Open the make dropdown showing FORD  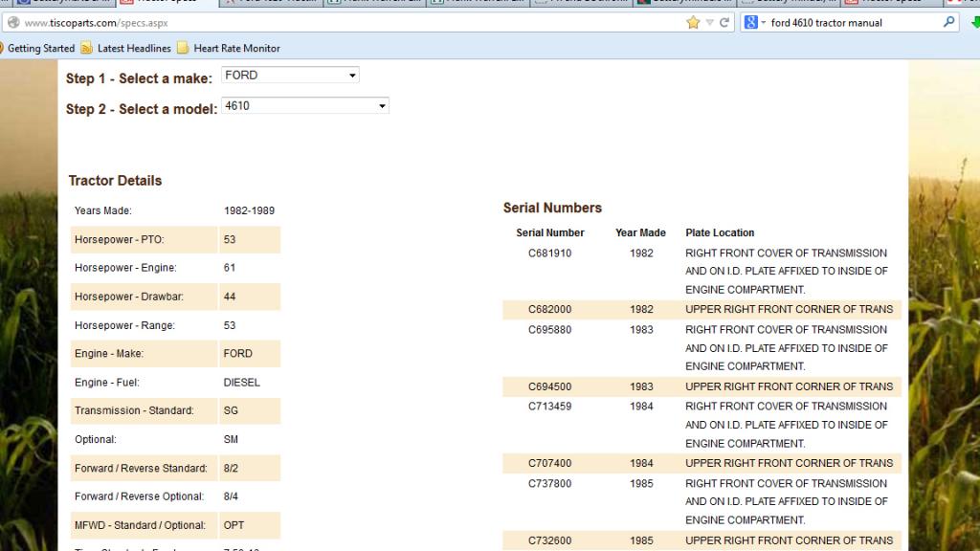tap(290, 75)
